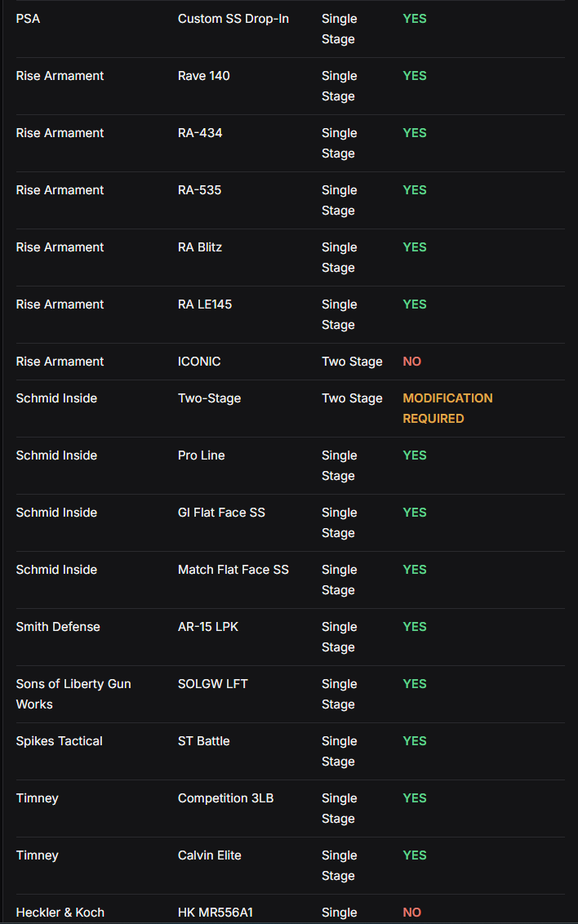Click the RA LE145 model text
This screenshot has width=578, height=924.
(x=205, y=304)
